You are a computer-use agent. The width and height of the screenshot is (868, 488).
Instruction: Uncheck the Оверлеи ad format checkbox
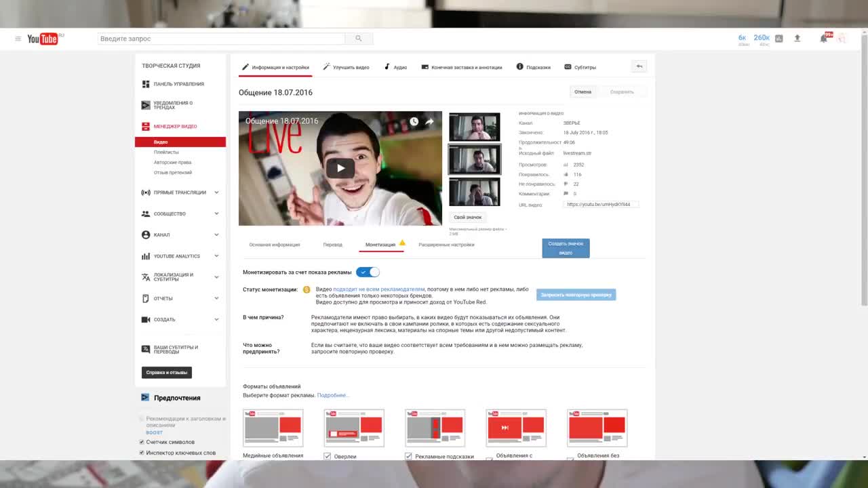click(x=328, y=456)
